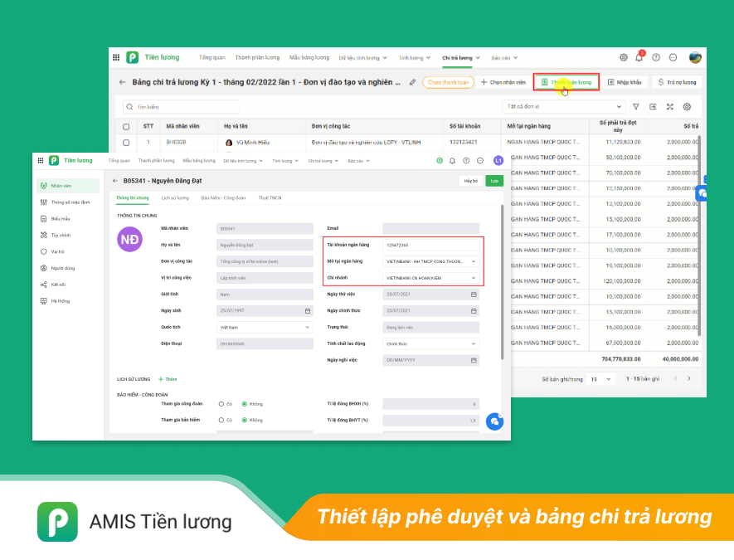Image resolution: width=734 pixels, height=560 pixels.
Task: Open Tùy chỉnh sidebar item
Action: click(x=68, y=235)
